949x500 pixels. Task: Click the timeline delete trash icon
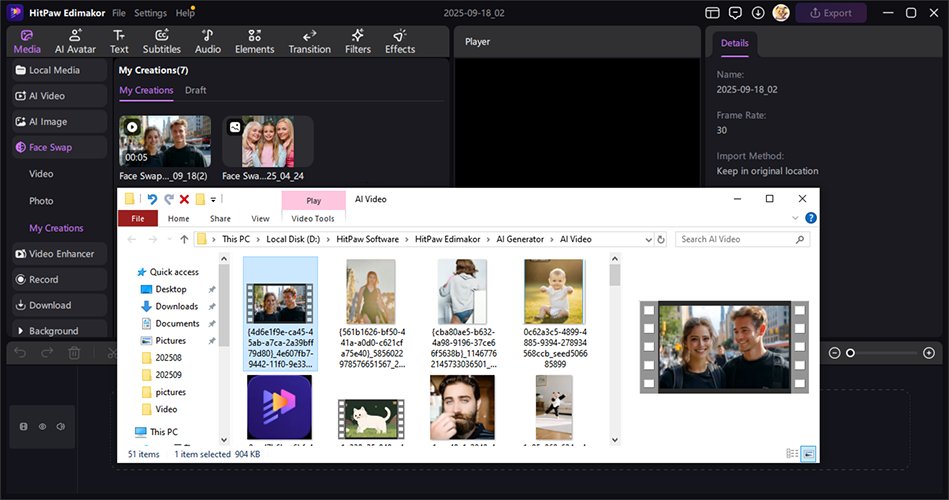coord(74,353)
